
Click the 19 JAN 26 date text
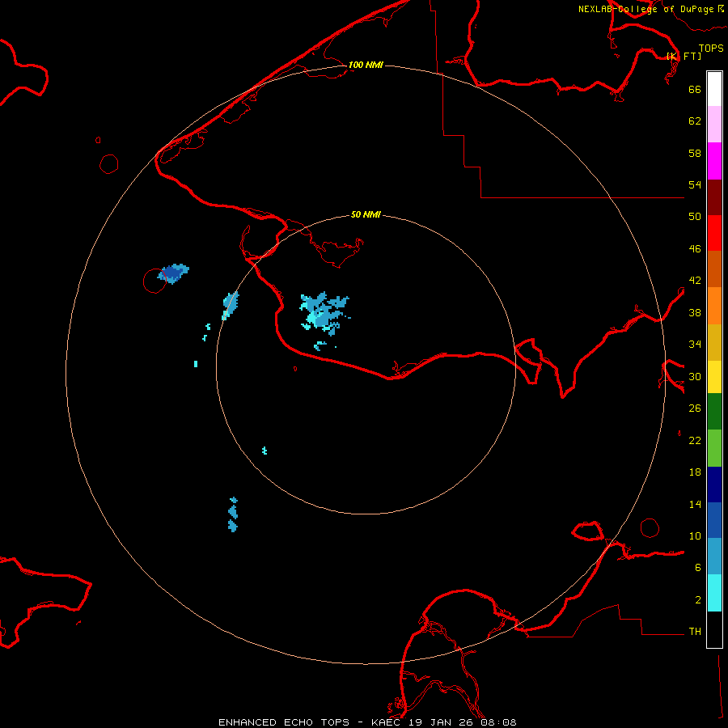coord(442,722)
